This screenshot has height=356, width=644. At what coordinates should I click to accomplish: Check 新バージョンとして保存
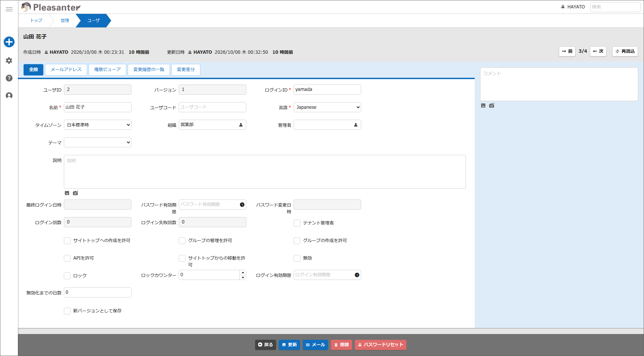[x=67, y=311]
